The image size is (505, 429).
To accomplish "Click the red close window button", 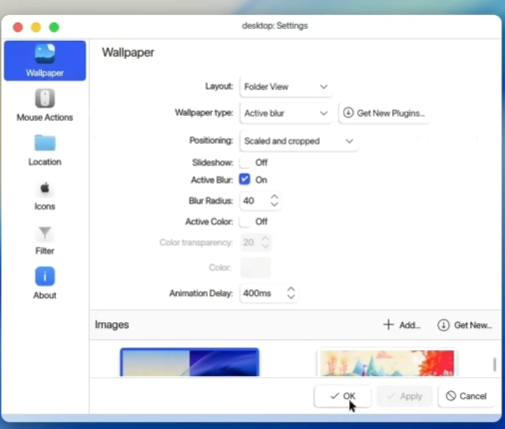I will 18,27.
